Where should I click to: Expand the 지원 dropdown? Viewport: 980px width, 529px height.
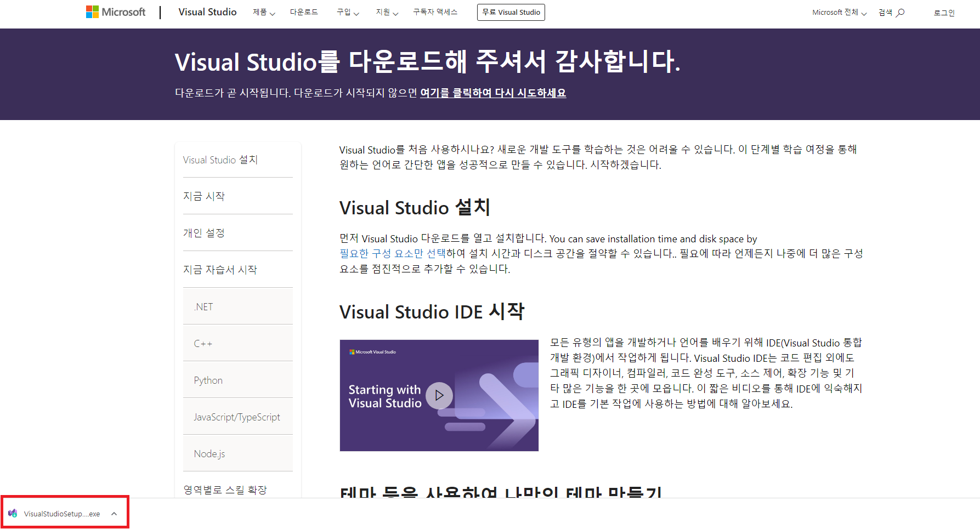tap(387, 12)
